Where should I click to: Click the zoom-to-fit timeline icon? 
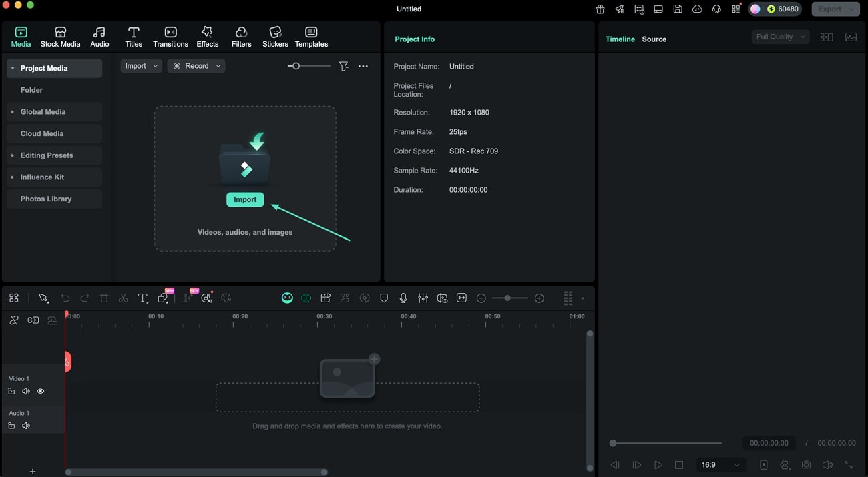click(461, 298)
